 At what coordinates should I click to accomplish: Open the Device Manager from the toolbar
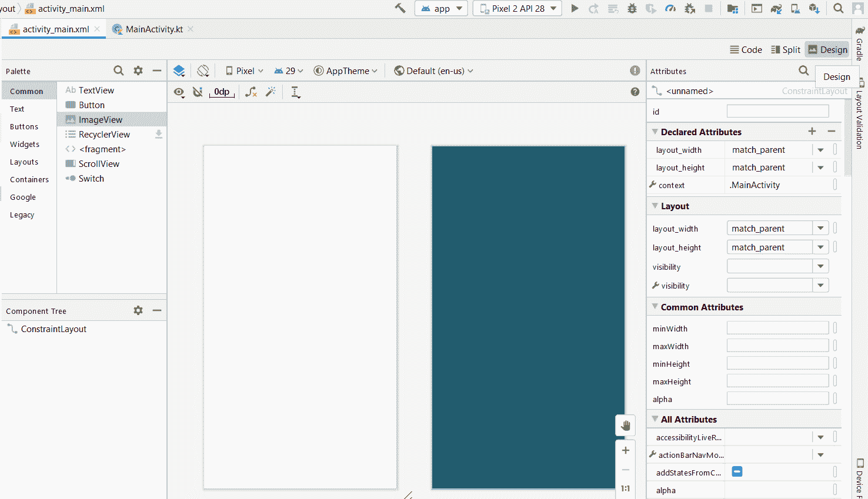pyautogui.click(x=795, y=8)
